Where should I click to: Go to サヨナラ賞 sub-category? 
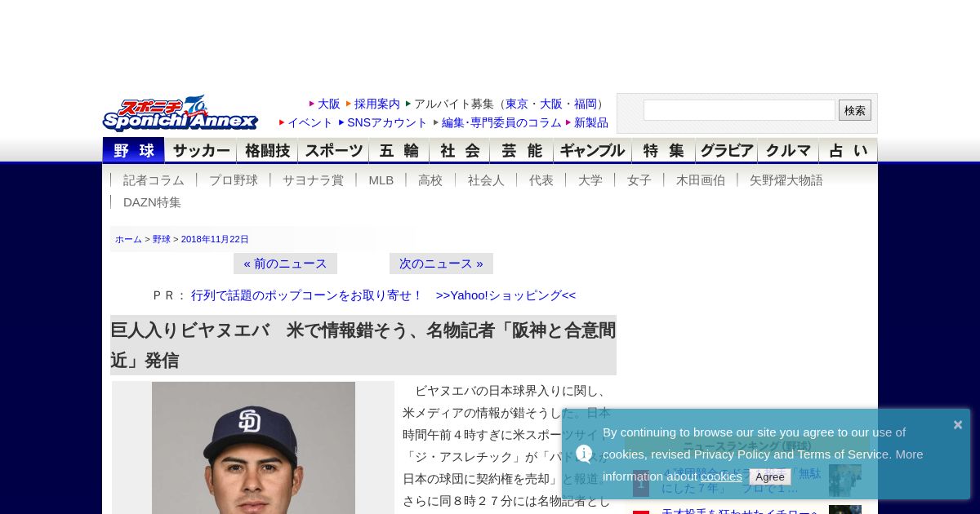313,180
